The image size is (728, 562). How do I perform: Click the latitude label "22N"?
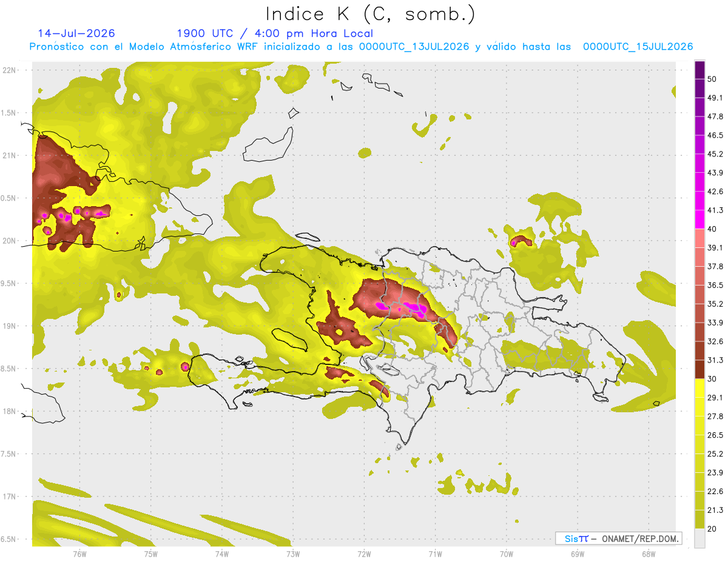pos(10,70)
